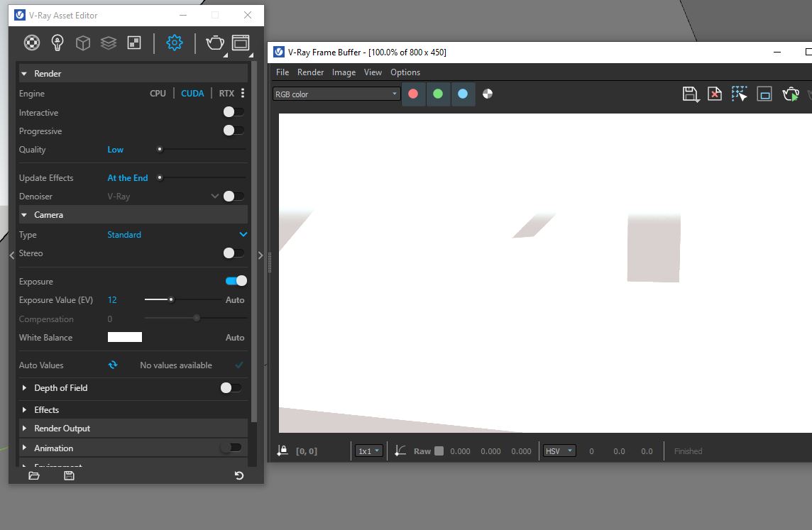
Task: Clear image in Frame Buffer
Action: click(x=715, y=94)
